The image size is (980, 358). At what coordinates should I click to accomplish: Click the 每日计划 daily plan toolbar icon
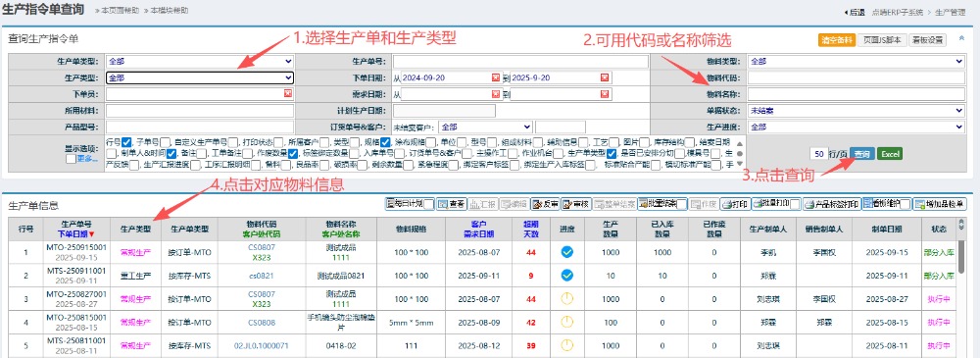(x=411, y=204)
